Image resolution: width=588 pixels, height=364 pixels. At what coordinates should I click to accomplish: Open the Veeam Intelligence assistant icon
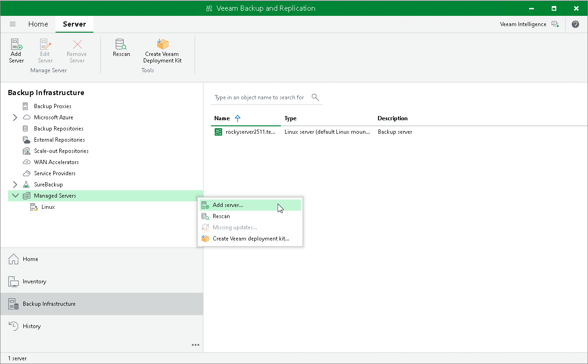pos(555,24)
